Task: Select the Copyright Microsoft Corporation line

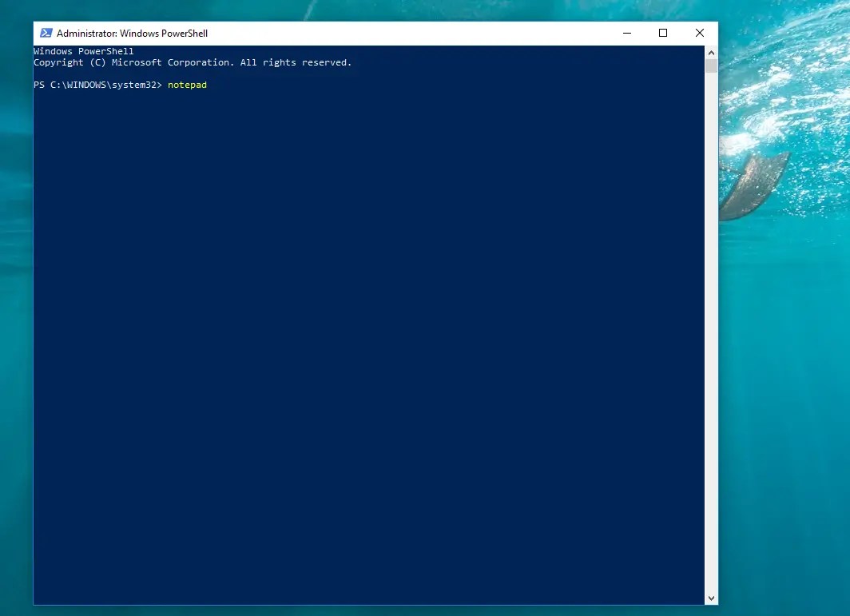Action: [192, 62]
